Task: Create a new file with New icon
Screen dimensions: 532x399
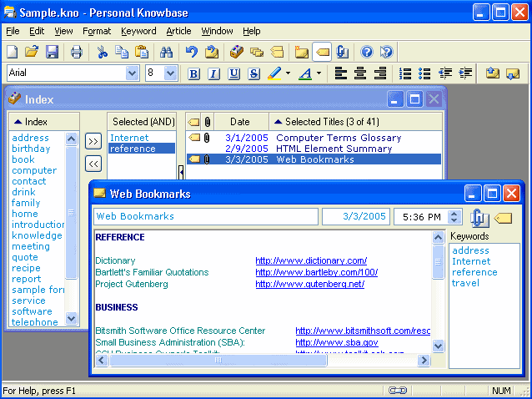Action: pos(13,52)
